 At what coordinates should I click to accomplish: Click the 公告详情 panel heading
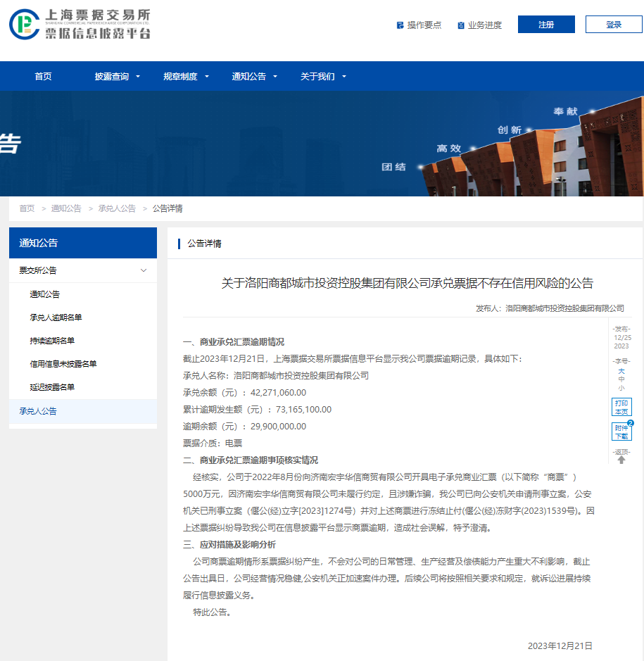[x=204, y=244]
